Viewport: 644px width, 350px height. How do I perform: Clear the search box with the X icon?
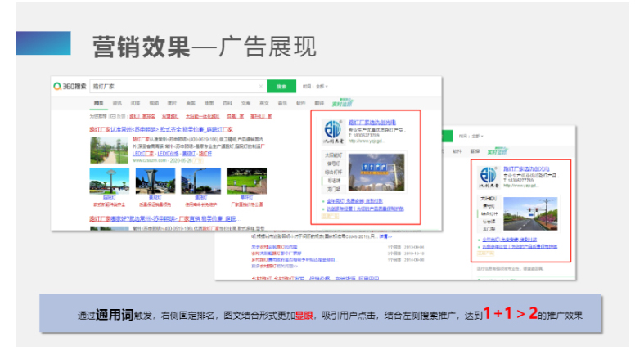260,86
